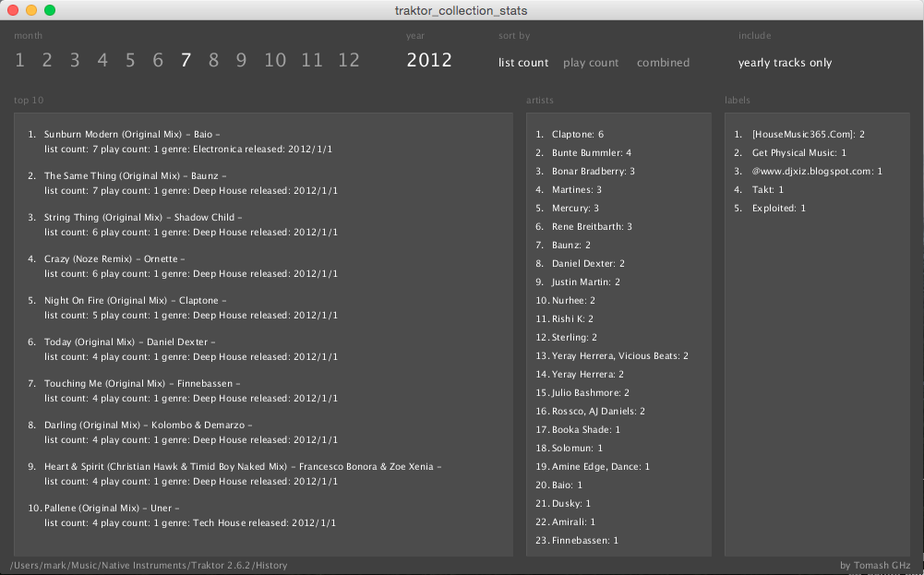Toggle yearly tracks only filter
The height and width of the screenshot is (575, 924).
[x=785, y=63]
